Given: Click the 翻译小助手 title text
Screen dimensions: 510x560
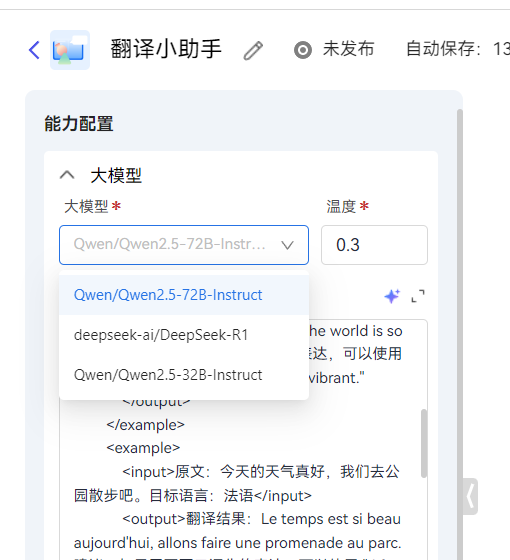Looking at the screenshot, I should pyautogui.click(x=166, y=49).
